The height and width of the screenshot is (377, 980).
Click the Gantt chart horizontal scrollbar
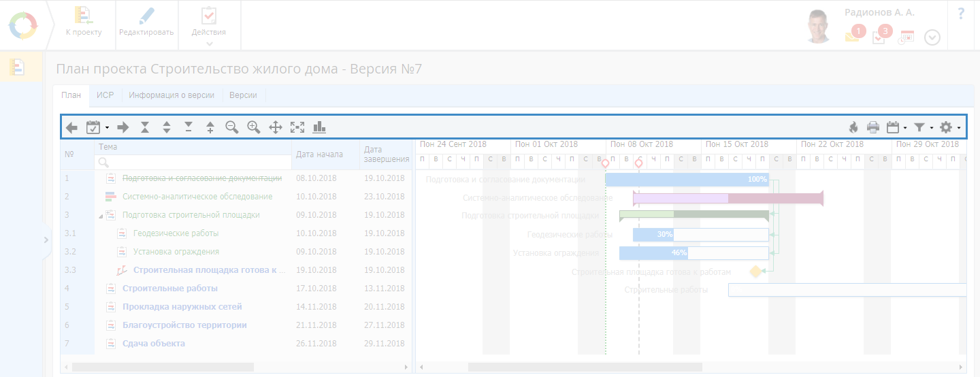[x=585, y=367]
